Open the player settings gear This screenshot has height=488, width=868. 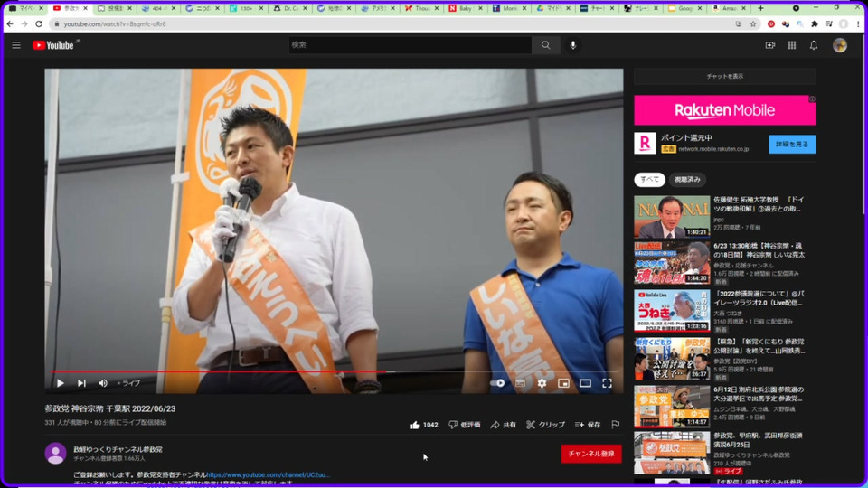[542, 383]
